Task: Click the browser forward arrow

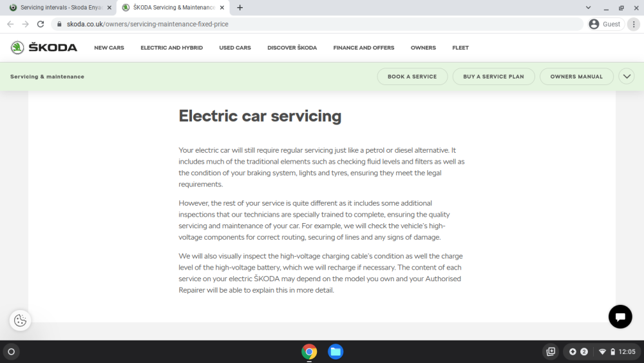Action: pyautogui.click(x=26, y=25)
